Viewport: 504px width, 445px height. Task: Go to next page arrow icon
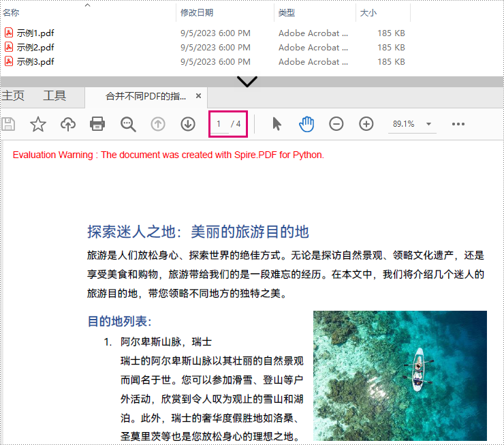pyautogui.click(x=188, y=124)
